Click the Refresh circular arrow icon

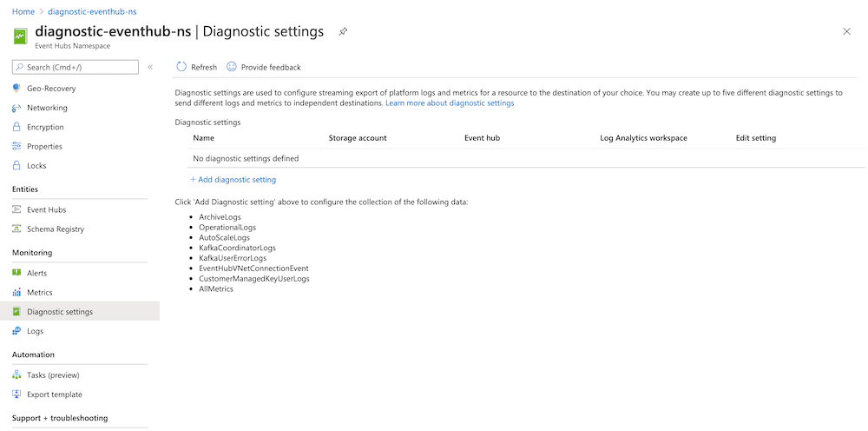tap(181, 67)
